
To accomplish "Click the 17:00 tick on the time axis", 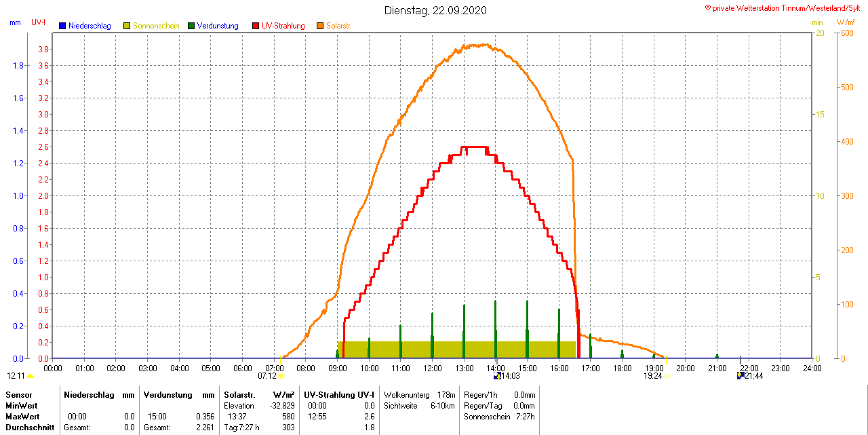I will point(591,368).
